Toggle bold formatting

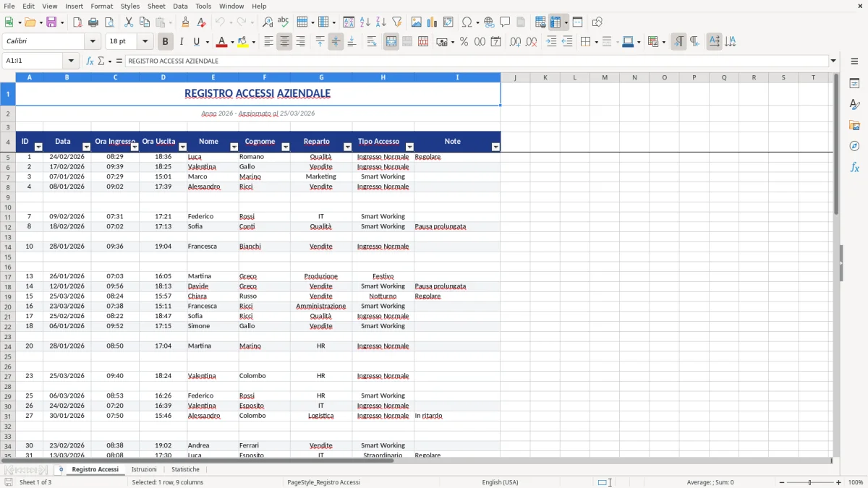[x=166, y=41]
